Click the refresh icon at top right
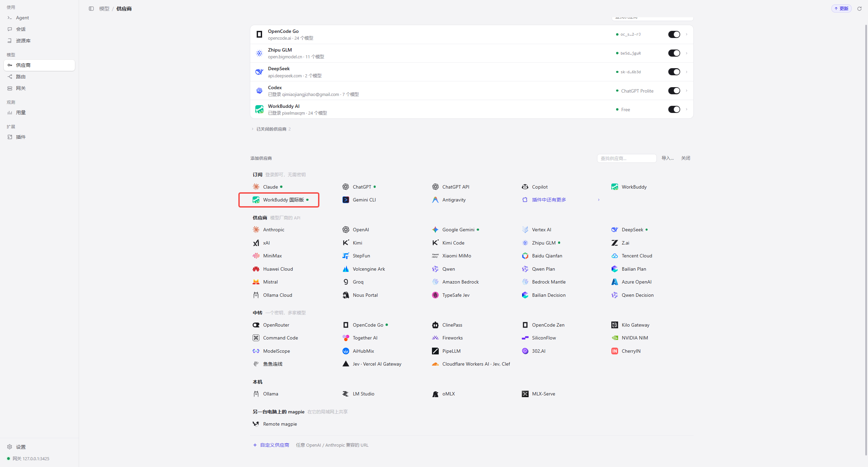Image resolution: width=868 pixels, height=467 pixels. pyautogui.click(x=860, y=8)
